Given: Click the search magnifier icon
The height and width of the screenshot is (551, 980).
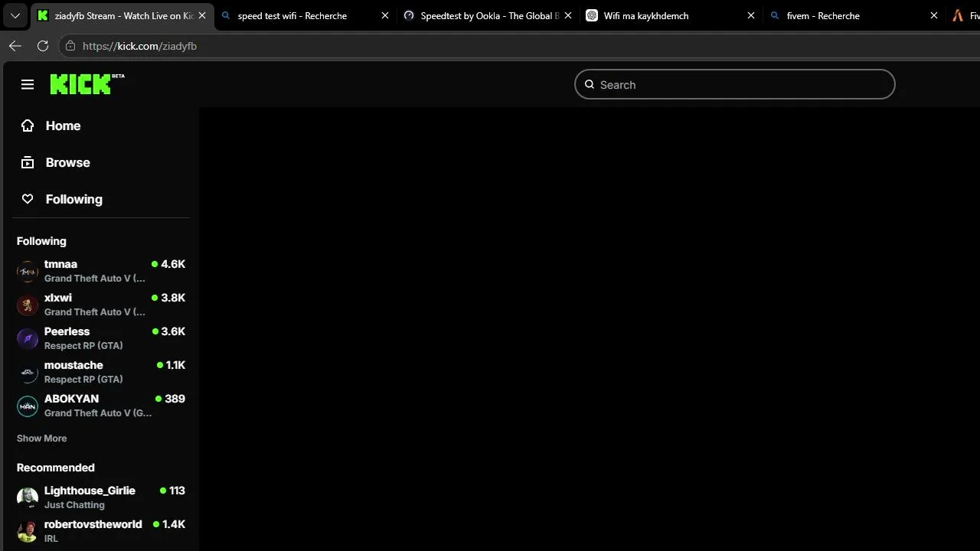Looking at the screenshot, I should click(x=590, y=84).
